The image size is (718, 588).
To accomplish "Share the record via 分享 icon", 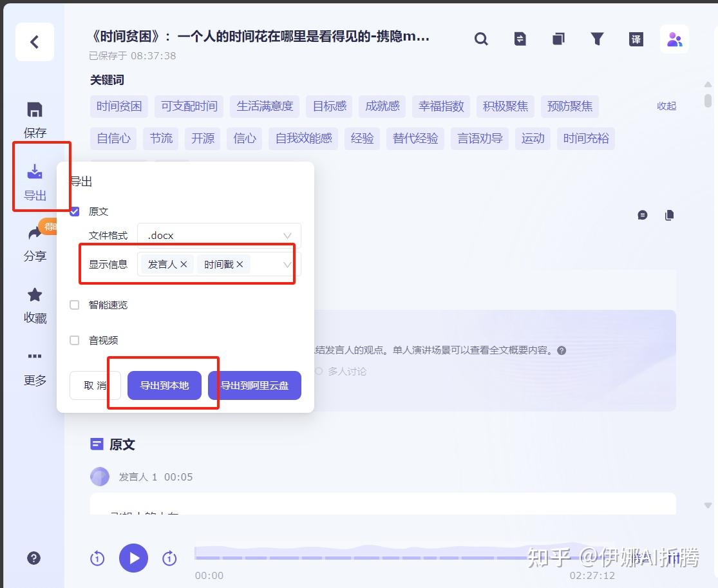I will point(35,243).
